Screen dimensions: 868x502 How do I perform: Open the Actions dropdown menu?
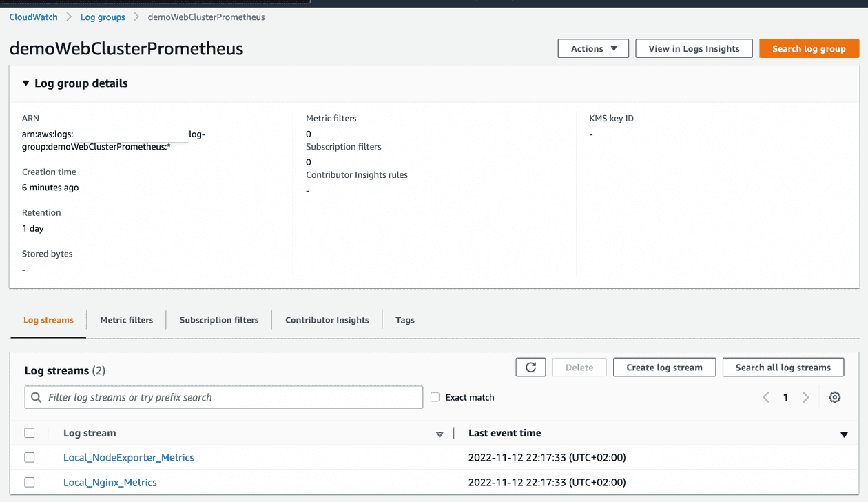pos(592,48)
